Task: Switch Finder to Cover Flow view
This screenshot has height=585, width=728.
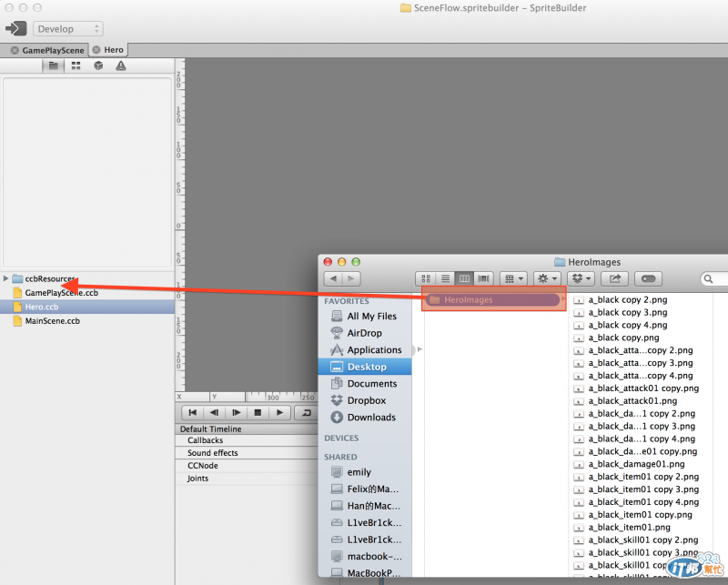Action: [483, 278]
